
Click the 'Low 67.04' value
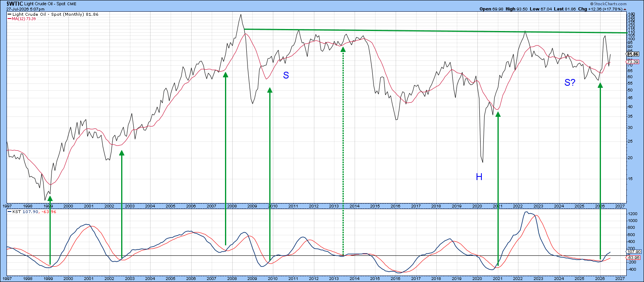(540, 9)
